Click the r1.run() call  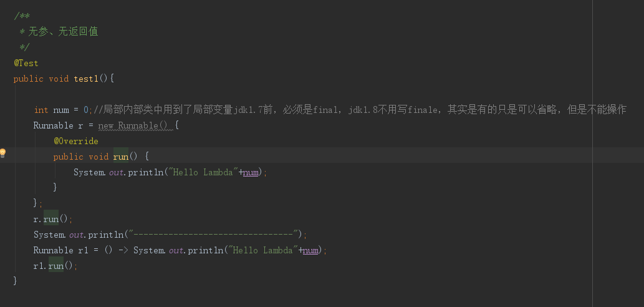pyautogui.click(x=55, y=266)
